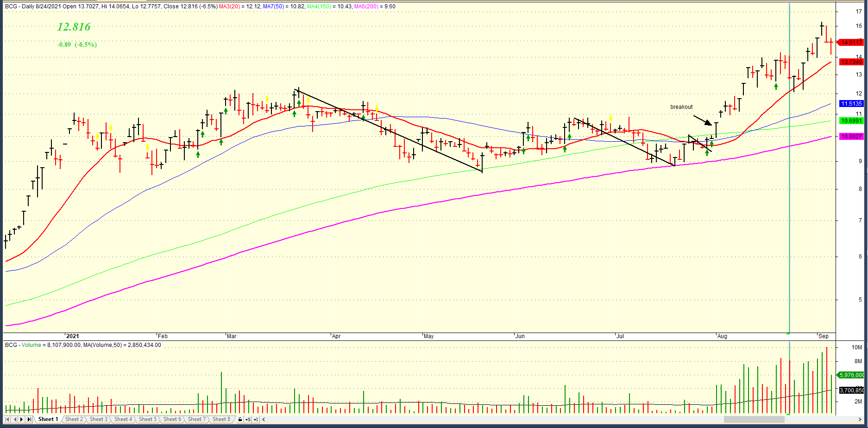
Task: Toggle the interval link I button
Action: click(x=256, y=419)
